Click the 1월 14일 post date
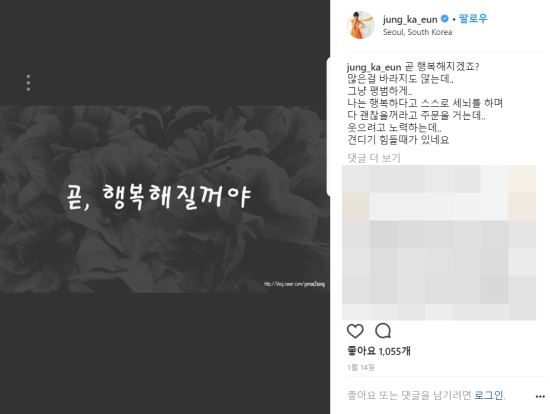 [361, 367]
